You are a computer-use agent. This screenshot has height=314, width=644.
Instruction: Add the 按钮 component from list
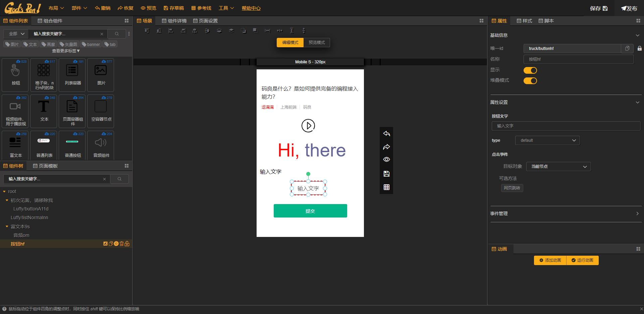coord(16,75)
